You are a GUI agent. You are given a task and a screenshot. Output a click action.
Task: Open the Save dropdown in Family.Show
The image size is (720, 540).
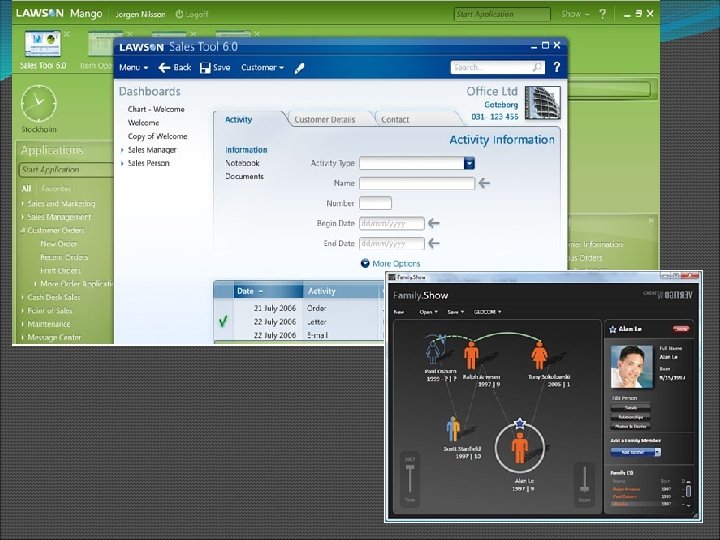pos(456,312)
